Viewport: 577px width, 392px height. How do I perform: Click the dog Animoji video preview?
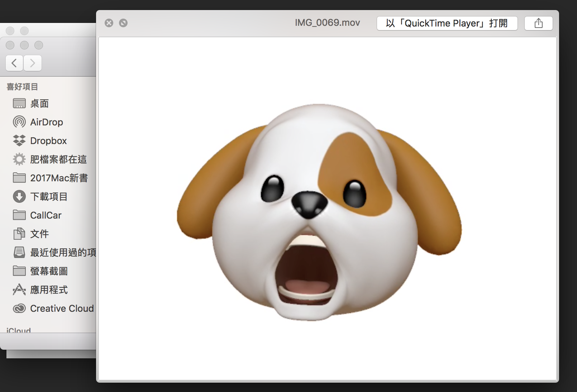(x=327, y=208)
